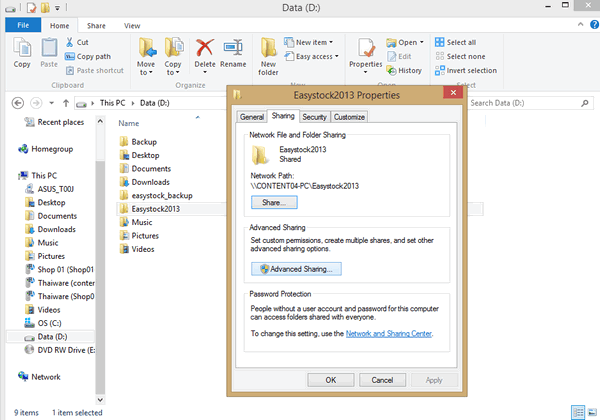
Task: Click Copy path in Clipboard group
Action: point(88,56)
